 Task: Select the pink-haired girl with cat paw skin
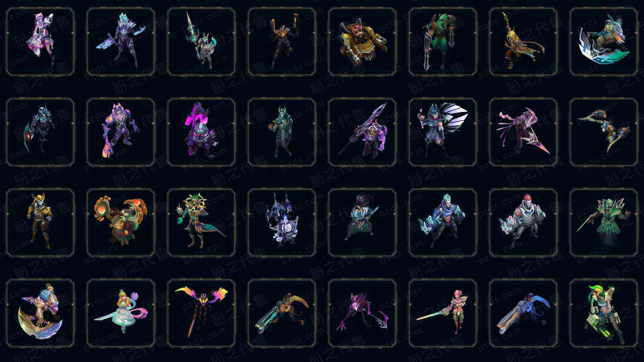pyautogui.click(x=40, y=42)
